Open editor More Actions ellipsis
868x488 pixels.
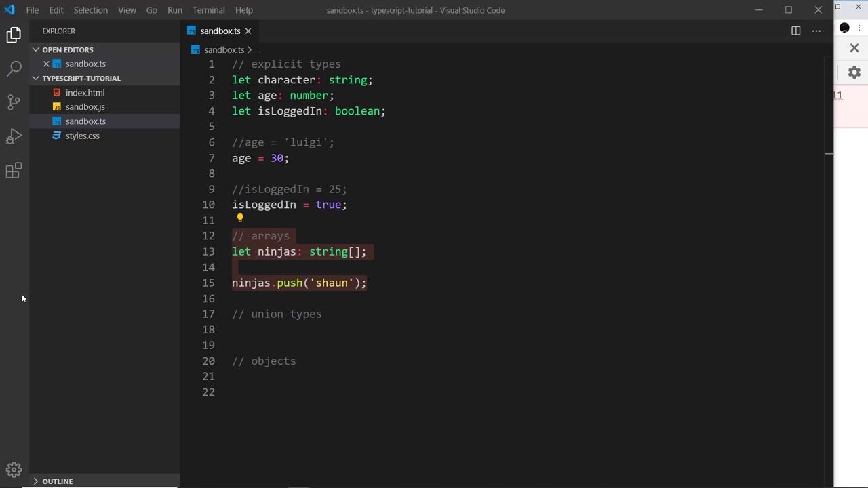point(816,30)
